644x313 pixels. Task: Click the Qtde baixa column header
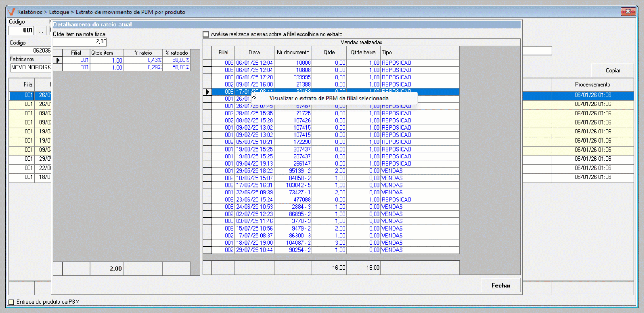click(x=363, y=53)
